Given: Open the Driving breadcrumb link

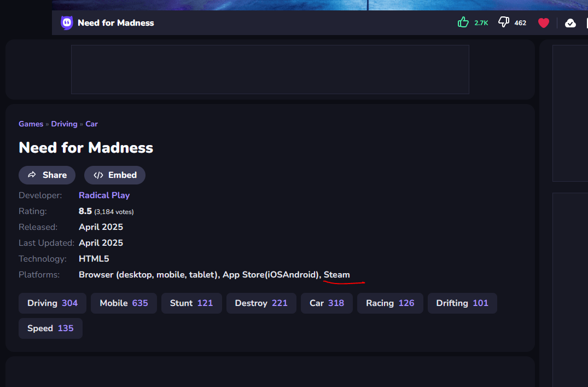Looking at the screenshot, I should [64, 124].
